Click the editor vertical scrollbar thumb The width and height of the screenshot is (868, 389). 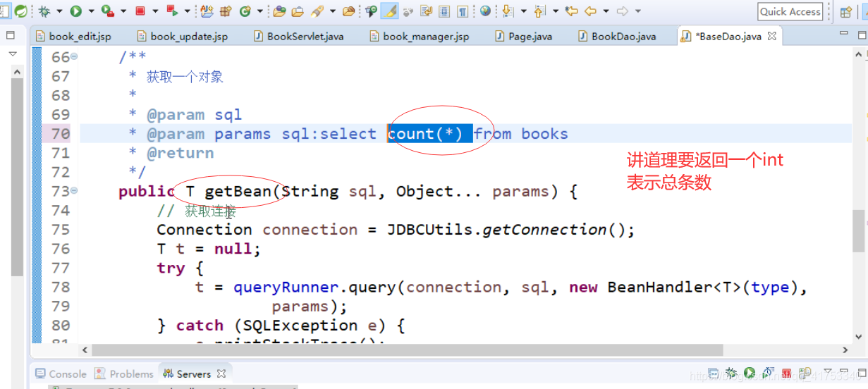click(858, 230)
